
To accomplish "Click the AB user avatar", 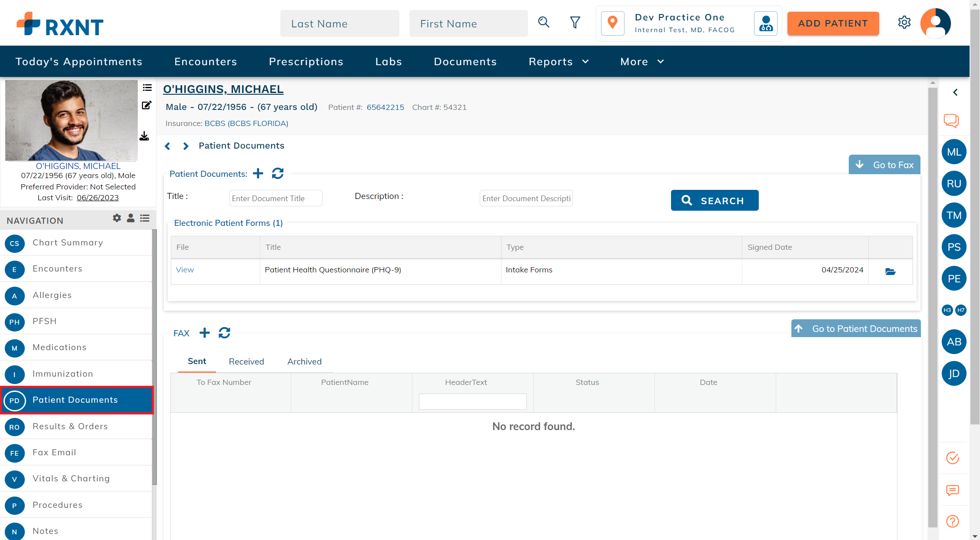I will pyautogui.click(x=954, y=342).
